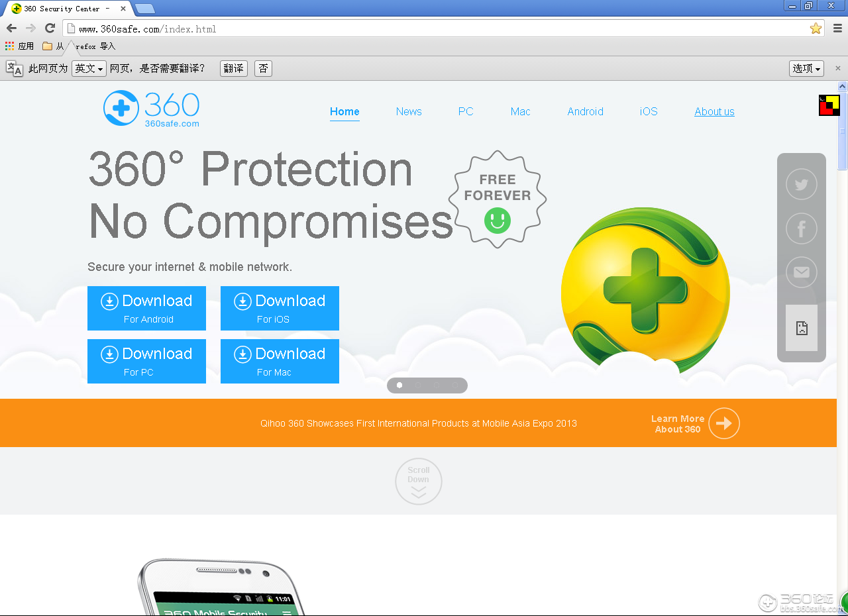Viewport: 848px width, 616px height.
Task: Open the Facebook icon in sidebar
Action: coord(802,229)
